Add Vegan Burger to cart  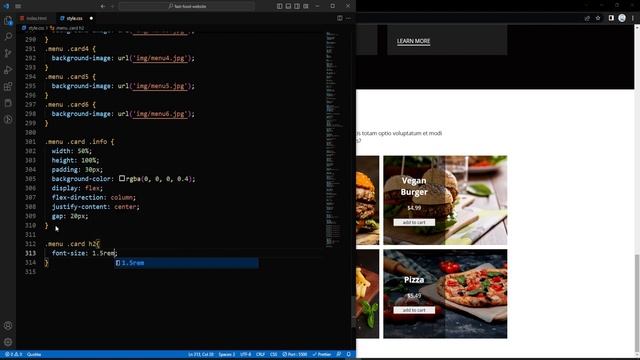pyautogui.click(x=414, y=222)
